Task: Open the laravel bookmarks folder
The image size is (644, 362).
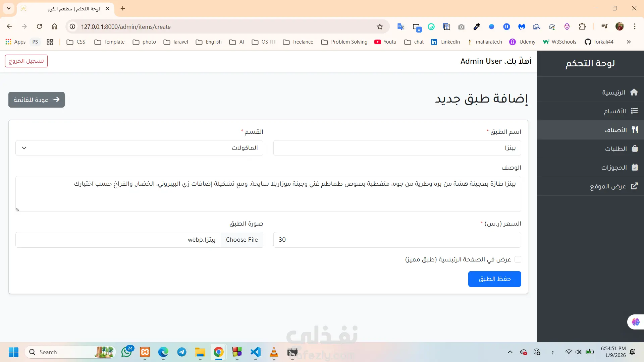Action: (x=176, y=42)
